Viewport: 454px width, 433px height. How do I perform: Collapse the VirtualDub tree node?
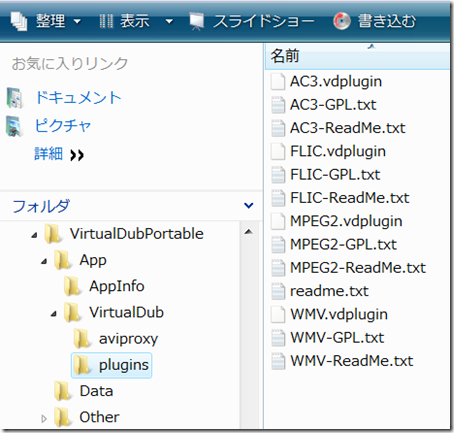coord(54,314)
